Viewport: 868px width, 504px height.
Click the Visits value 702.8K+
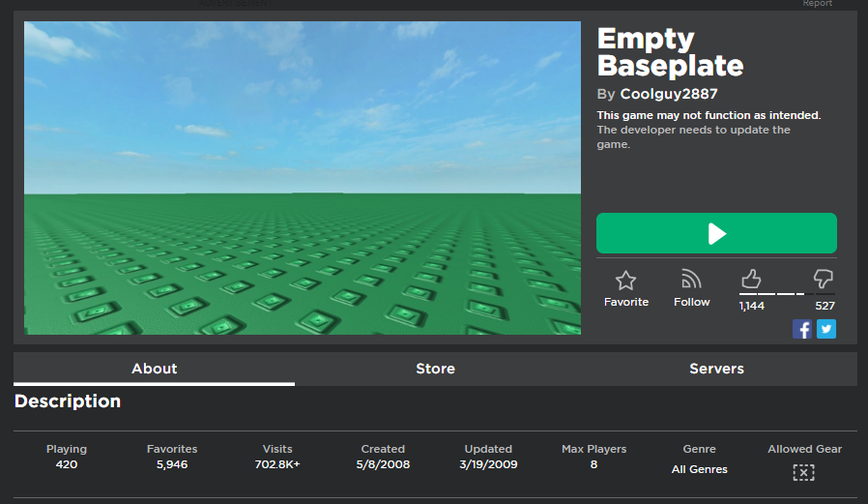(277, 464)
